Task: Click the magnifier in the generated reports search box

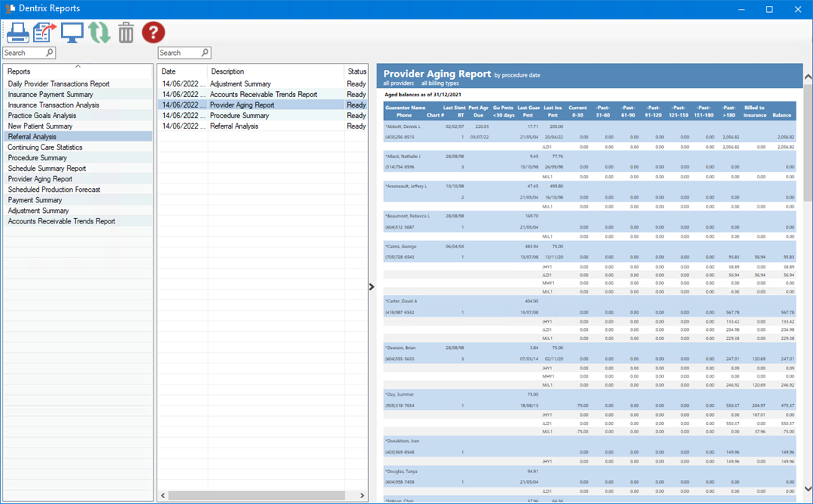Action: [x=205, y=53]
